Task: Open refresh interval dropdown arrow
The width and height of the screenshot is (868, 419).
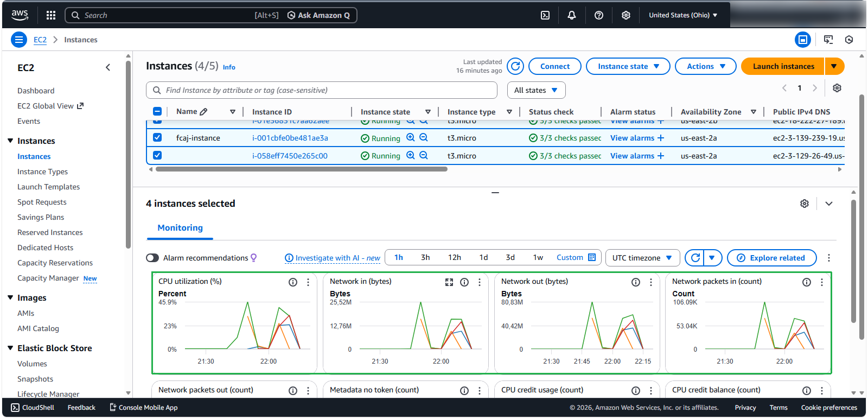Action: click(712, 258)
